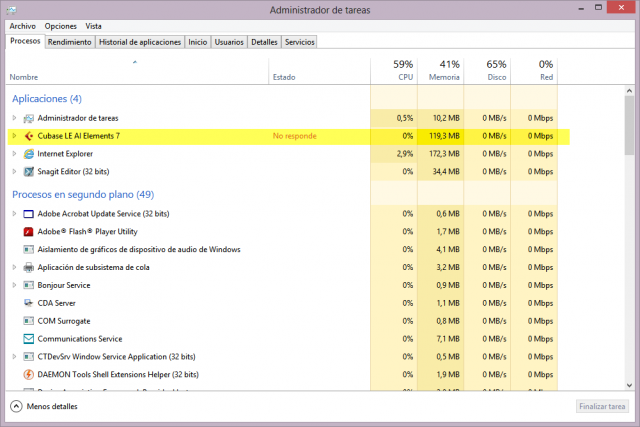
Task: Expand the Cubase LE AI Elements 7 row
Action: coord(14,136)
